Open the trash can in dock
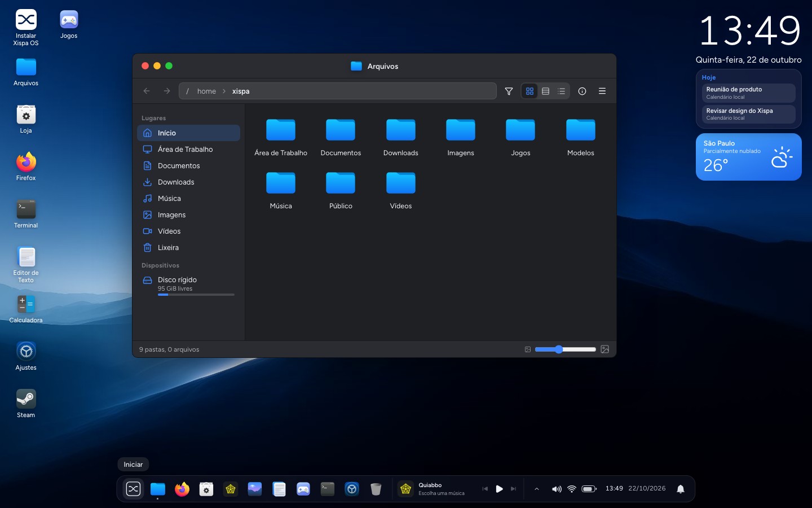Viewport: 812px width, 508px height. pyautogui.click(x=376, y=489)
